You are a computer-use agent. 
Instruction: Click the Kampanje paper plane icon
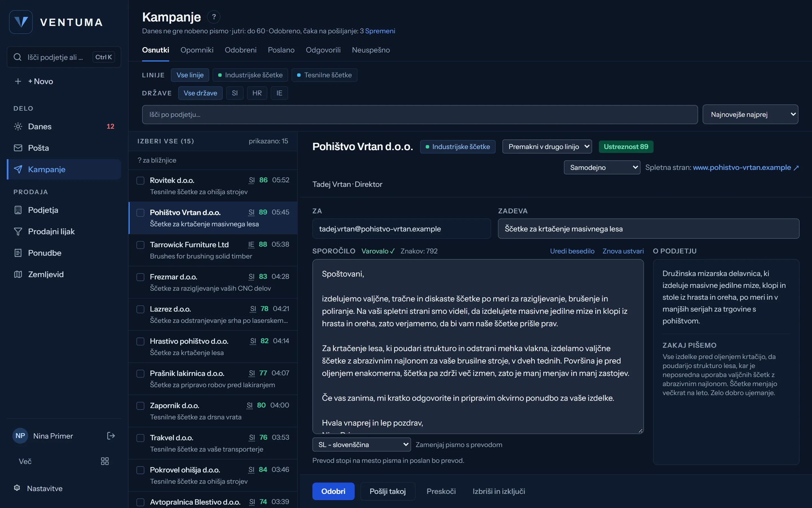(18, 169)
